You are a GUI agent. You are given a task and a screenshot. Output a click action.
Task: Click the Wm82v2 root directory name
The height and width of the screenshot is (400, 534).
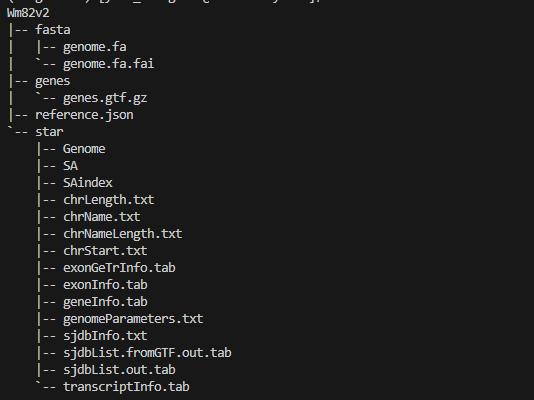28,13
